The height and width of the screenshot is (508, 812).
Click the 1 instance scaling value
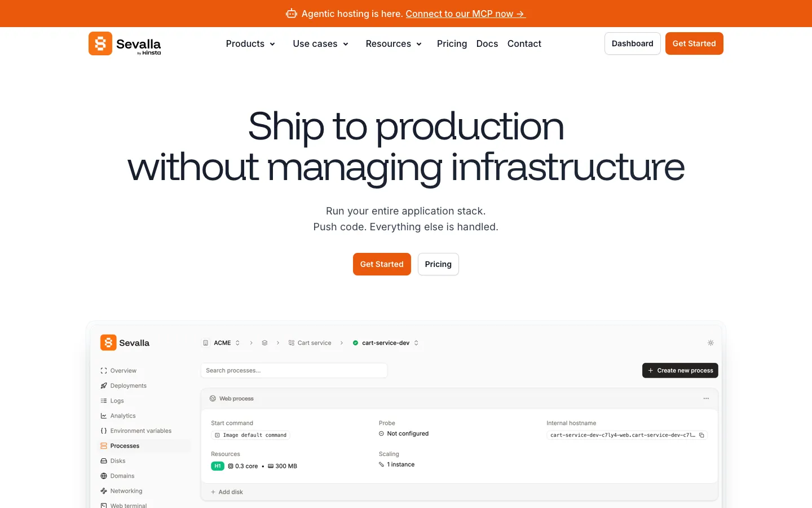coord(397,465)
